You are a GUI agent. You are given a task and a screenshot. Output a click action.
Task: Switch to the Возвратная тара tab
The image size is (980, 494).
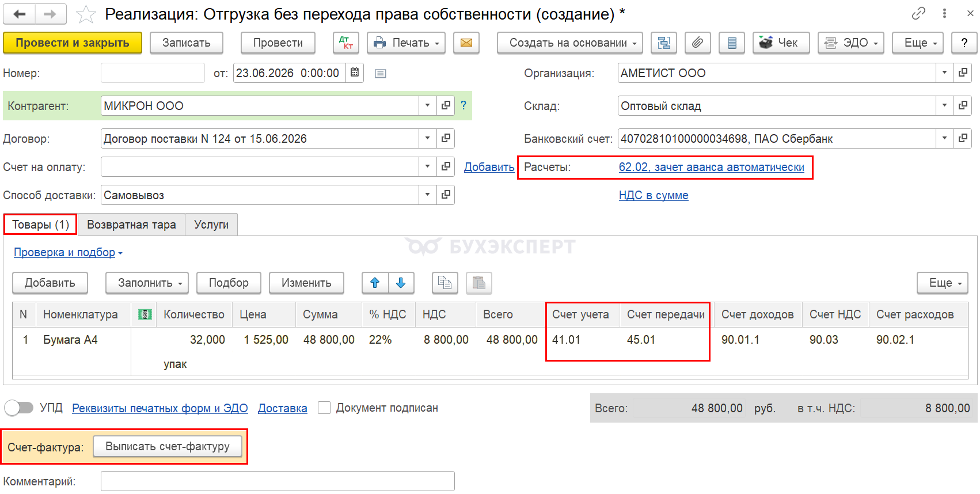click(131, 225)
